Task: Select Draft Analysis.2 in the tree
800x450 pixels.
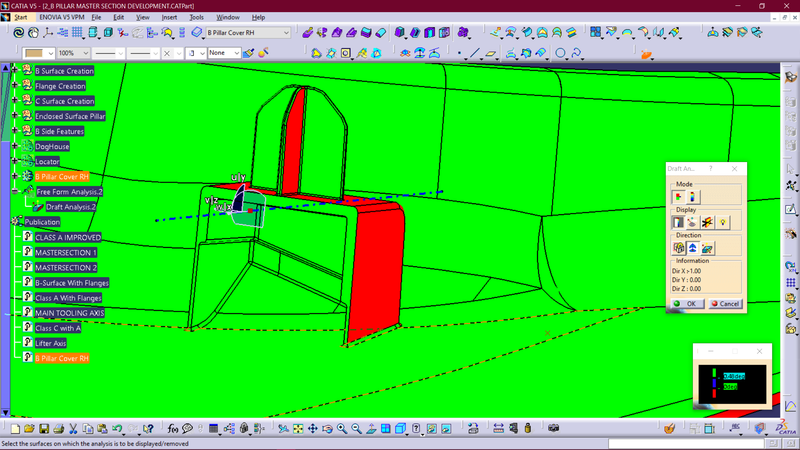Action: tap(71, 207)
